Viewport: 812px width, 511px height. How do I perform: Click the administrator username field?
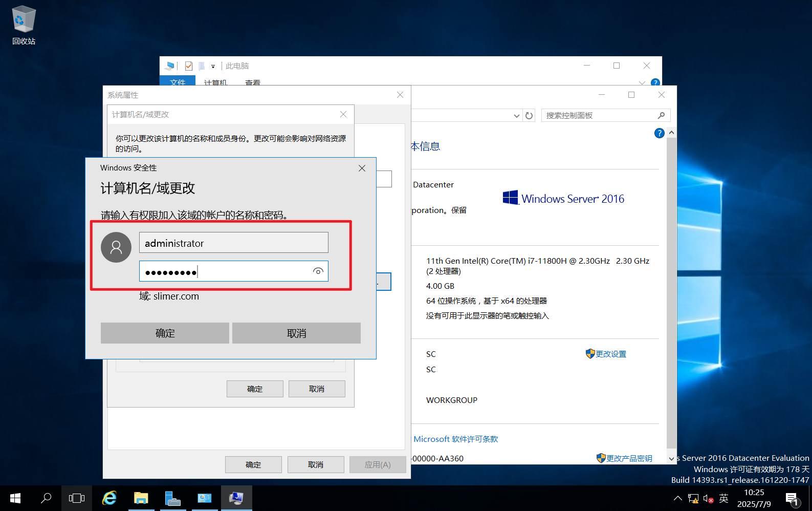(x=233, y=243)
